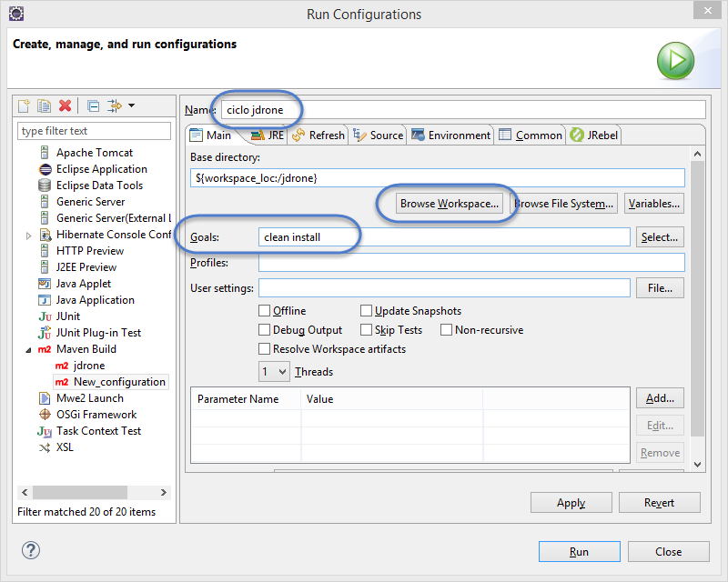Switch to the JRE tab

[268, 135]
